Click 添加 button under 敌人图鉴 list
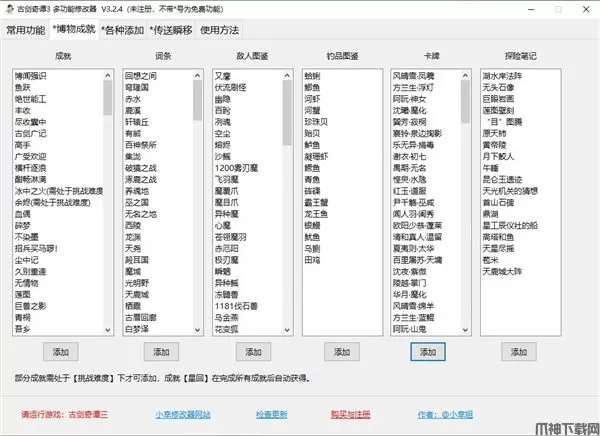Image resolution: width=600 pixels, height=436 pixels. click(x=253, y=352)
